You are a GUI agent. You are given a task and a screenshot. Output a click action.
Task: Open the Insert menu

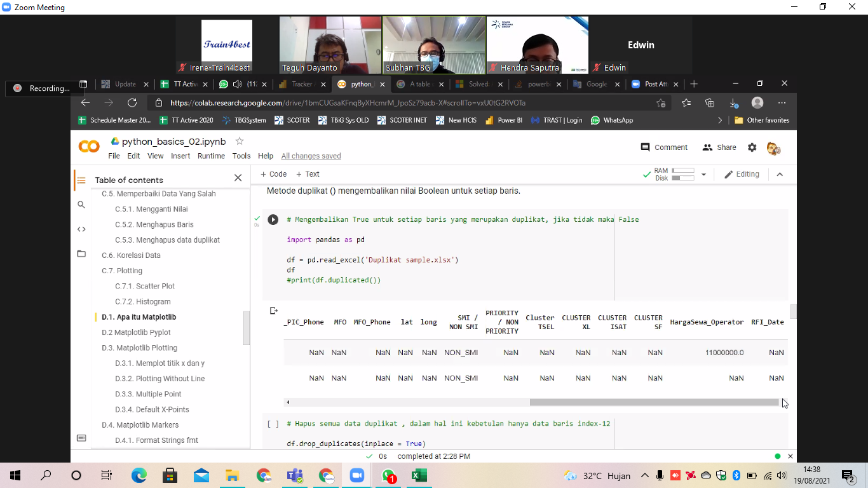[180, 156]
